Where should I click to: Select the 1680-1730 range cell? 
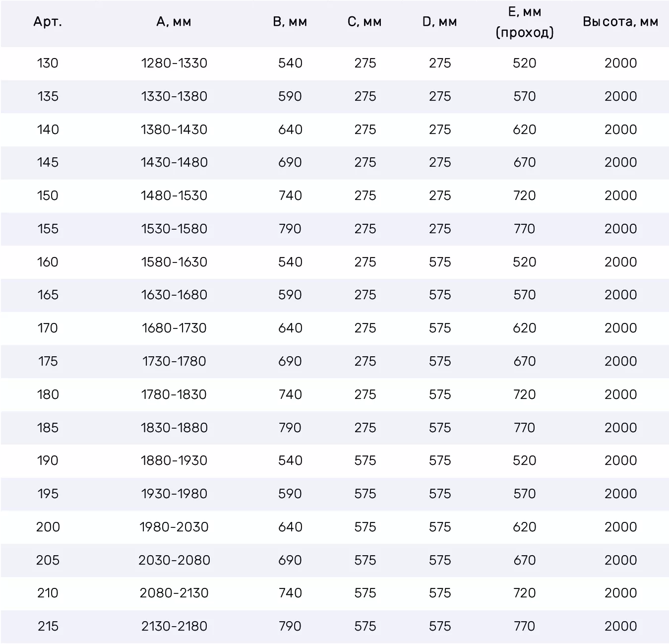point(174,328)
